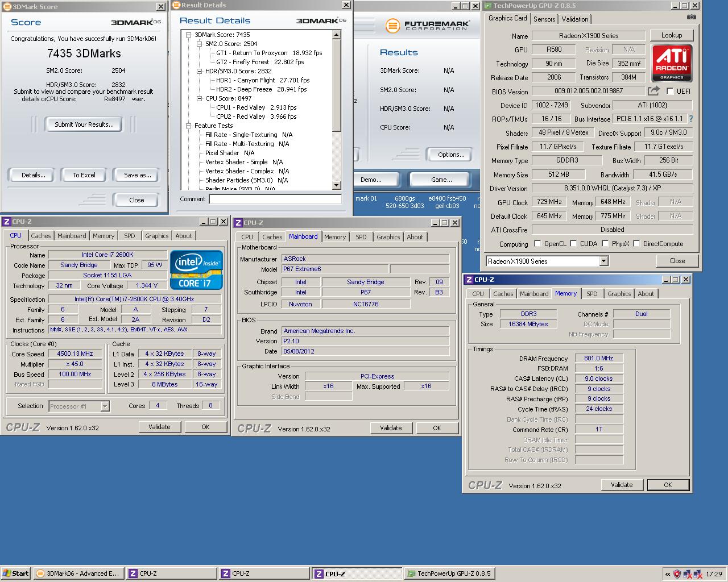Viewport: 728px width, 582px height.
Task: Click the Lookup button in GPU-Z
Action: [x=672, y=35]
